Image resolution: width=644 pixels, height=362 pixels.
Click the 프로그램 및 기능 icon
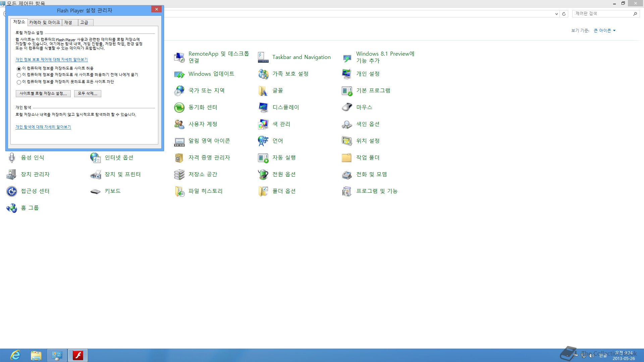[347, 191]
